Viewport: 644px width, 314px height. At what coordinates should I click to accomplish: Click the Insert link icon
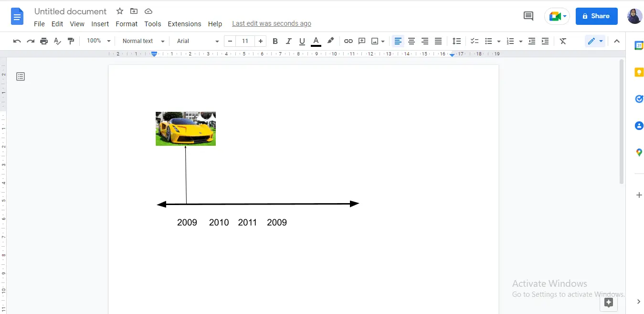(348, 41)
